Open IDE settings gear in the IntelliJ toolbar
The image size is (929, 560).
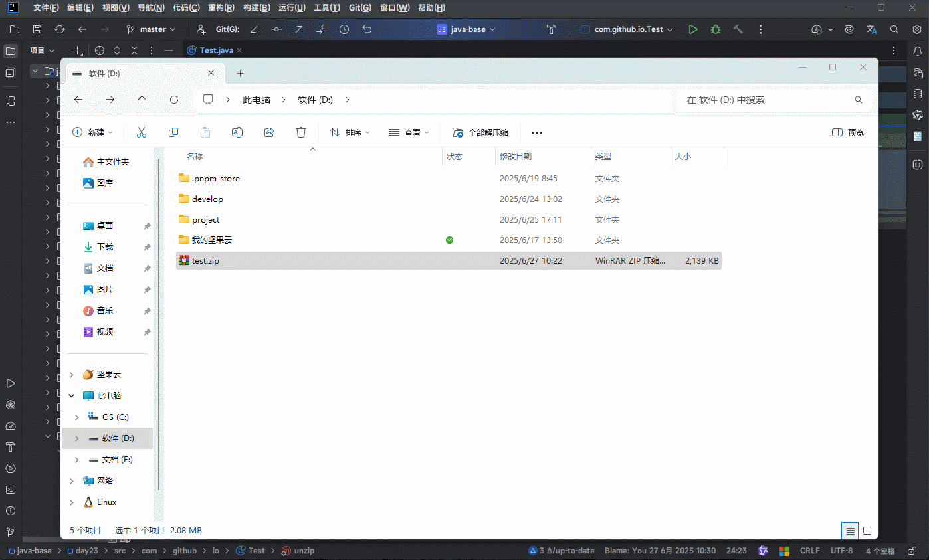pyautogui.click(x=916, y=29)
